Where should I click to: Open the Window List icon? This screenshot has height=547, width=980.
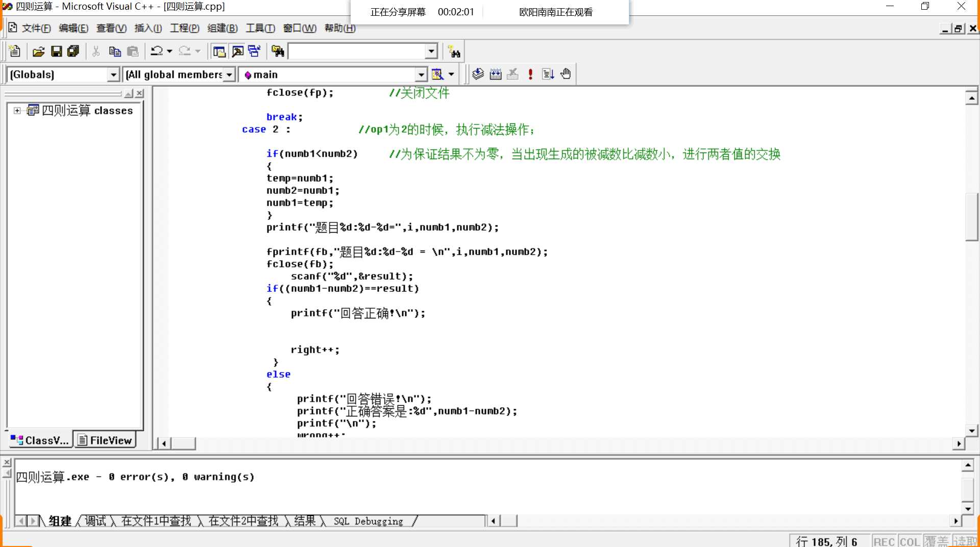coord(254,52)
